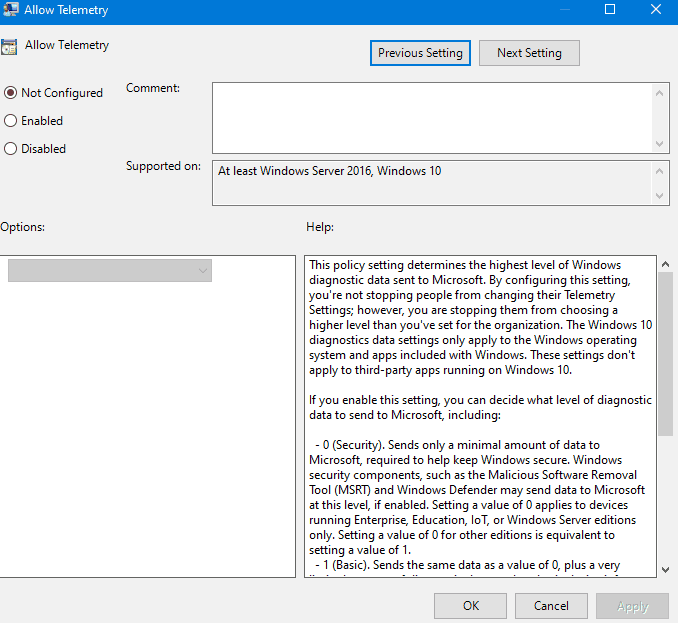Open the disabled Options dropdown

coord(110,271)
